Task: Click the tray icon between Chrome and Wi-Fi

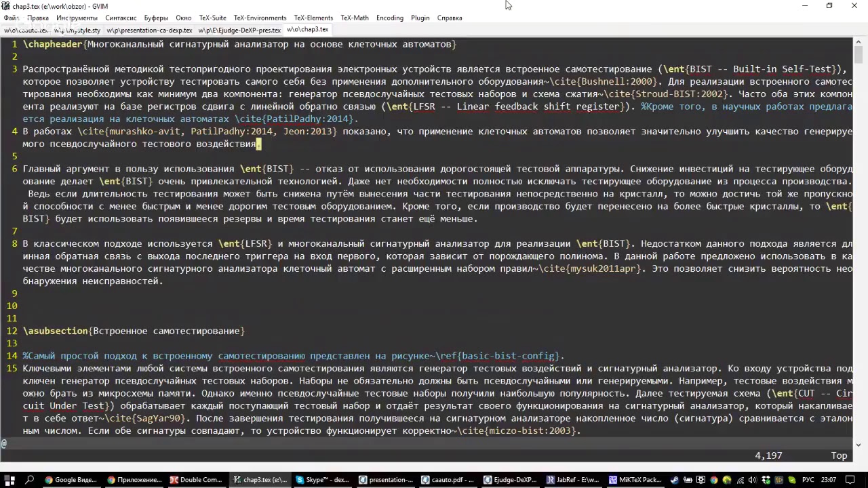Action: click(727, 480)
